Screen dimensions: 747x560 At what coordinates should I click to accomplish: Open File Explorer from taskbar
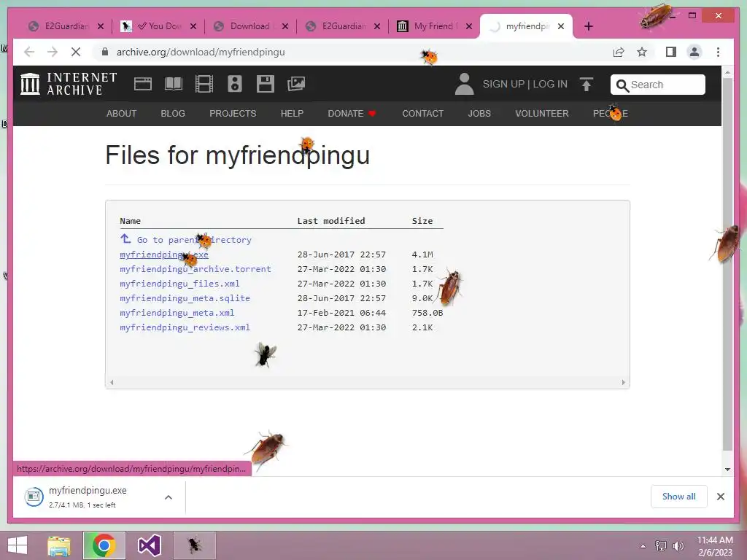tap(59, 545)
